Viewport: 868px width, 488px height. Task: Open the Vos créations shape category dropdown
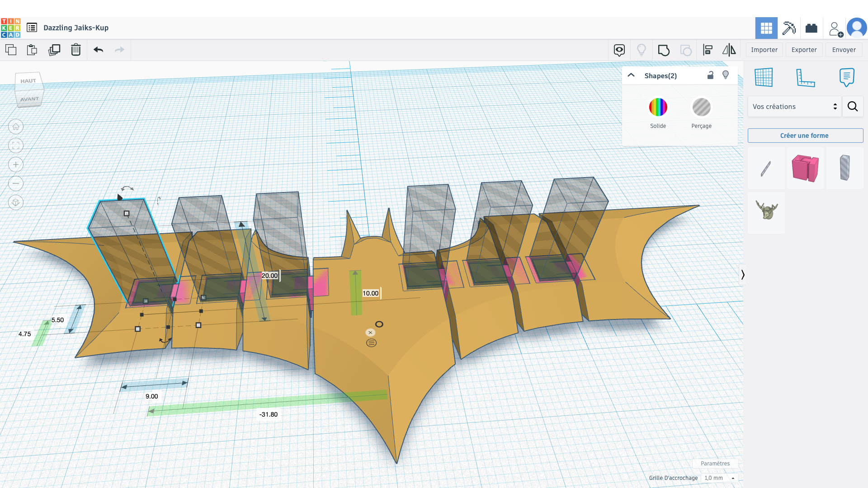(x=794, y=107)
